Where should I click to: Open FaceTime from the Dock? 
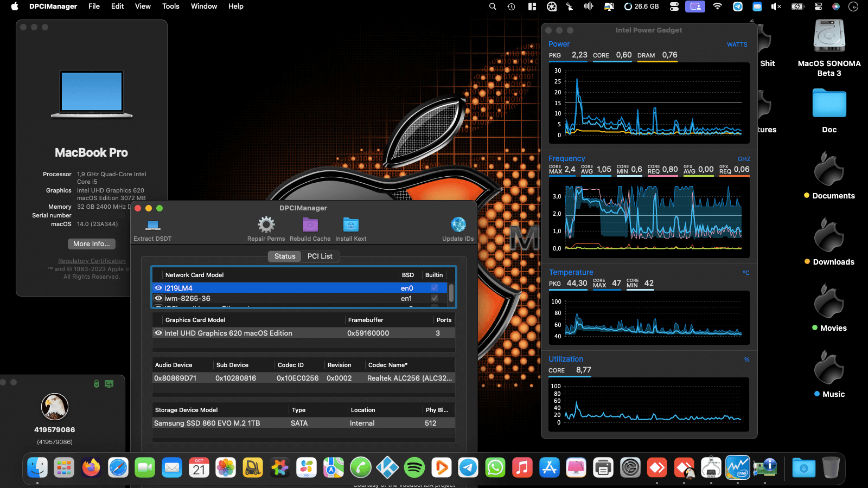pyautogui.click(x=145, y=467)
